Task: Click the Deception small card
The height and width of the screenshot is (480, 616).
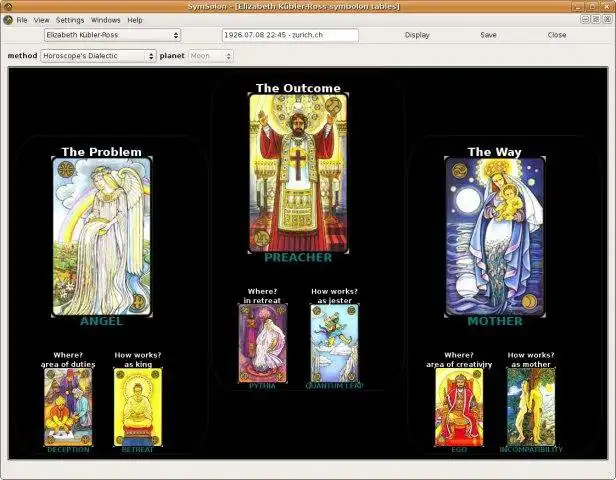Action: [x=68, y=407]
